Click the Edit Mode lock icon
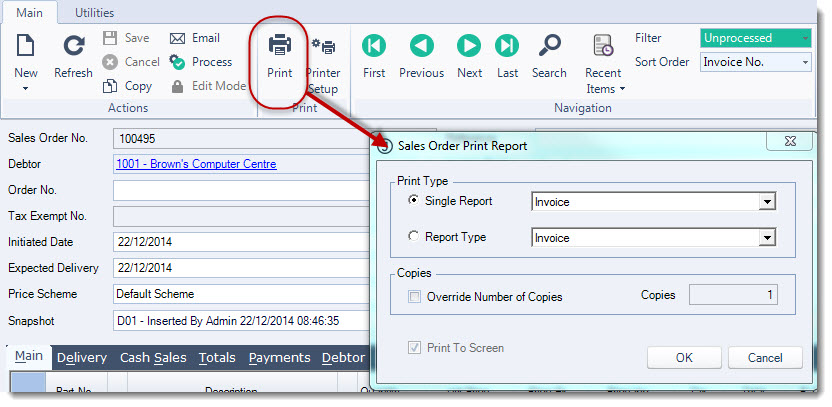 pos(177,86)
